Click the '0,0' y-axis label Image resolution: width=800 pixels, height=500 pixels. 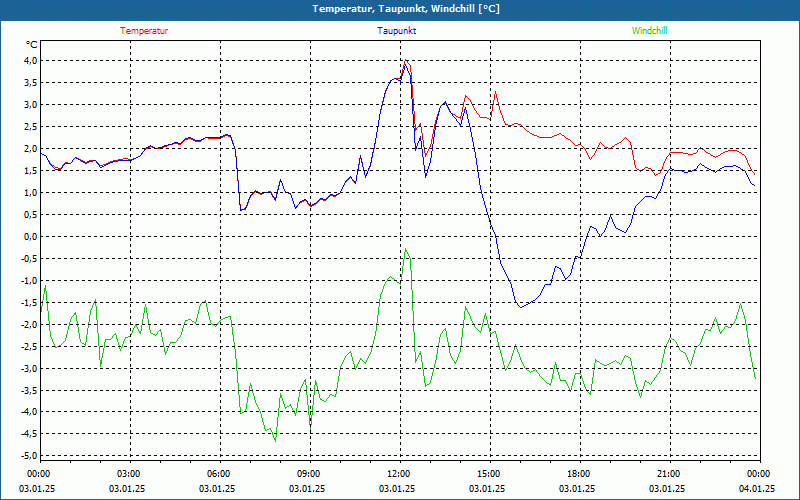click(31, 236)
